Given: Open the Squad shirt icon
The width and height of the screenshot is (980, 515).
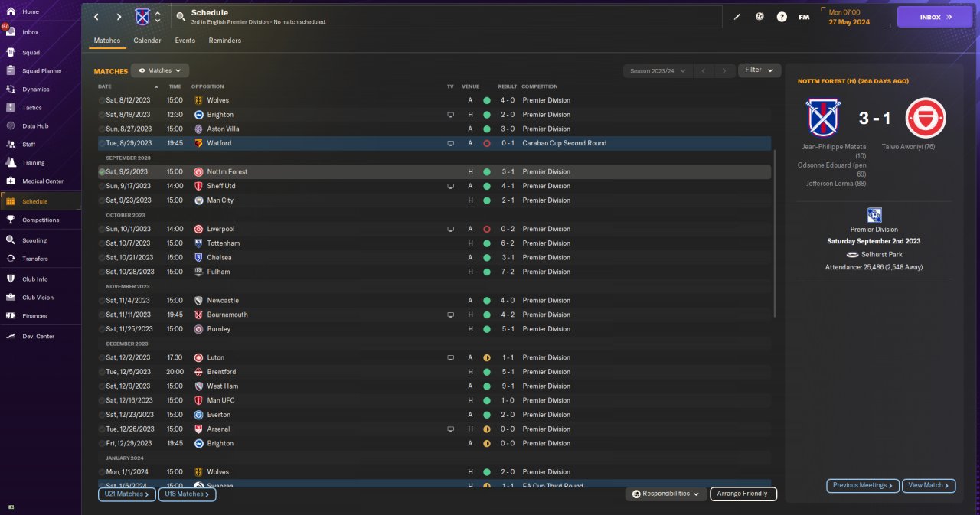Looking at the screenshot, I should (11, 53).
